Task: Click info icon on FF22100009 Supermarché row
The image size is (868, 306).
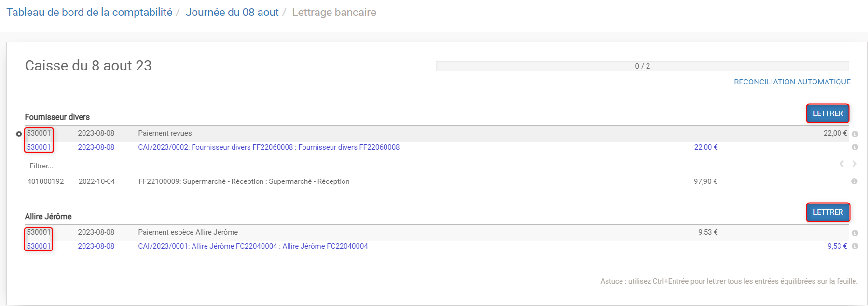Action: click(854, 181)
